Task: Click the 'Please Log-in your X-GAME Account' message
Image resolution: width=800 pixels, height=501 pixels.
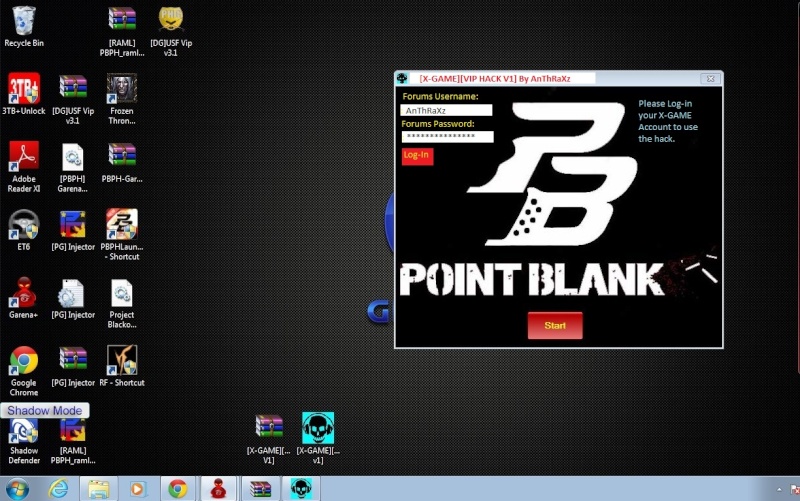Action: (668, 121)
